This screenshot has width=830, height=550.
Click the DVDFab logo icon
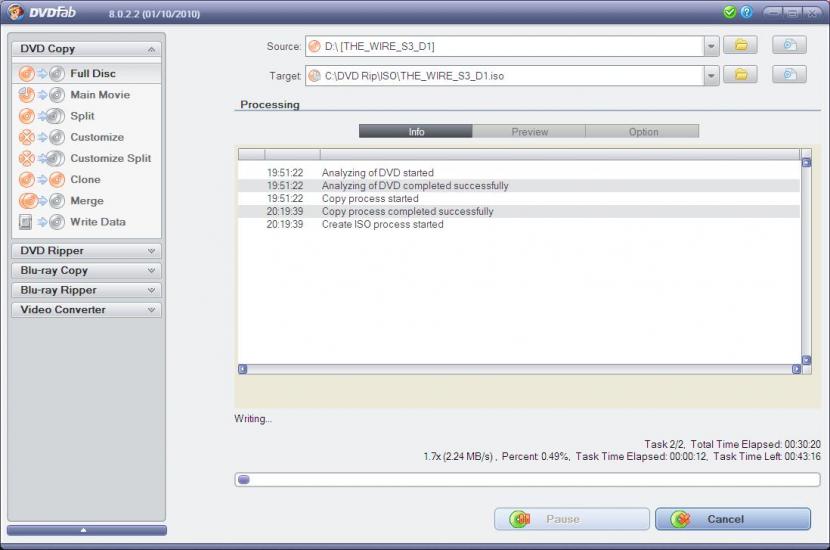click(15, 12)
